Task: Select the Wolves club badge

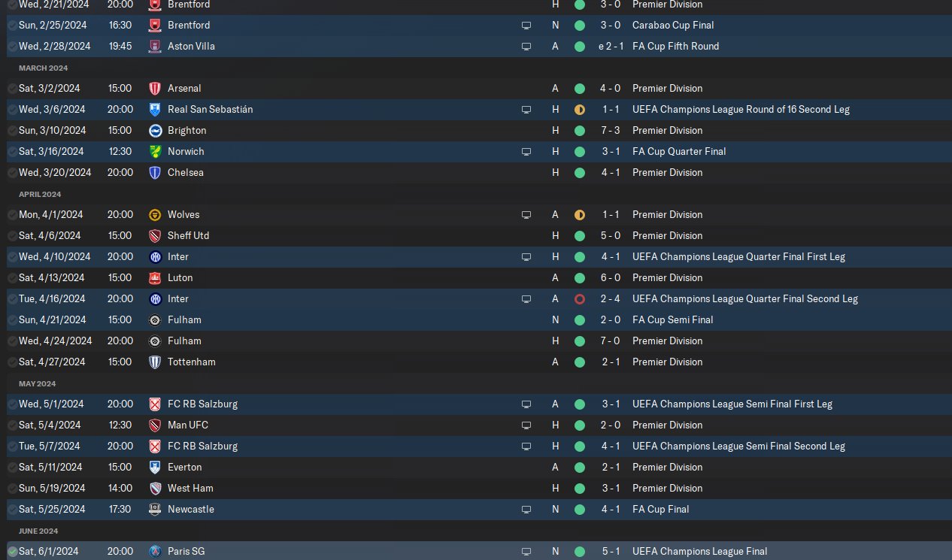Action: point(155,214)
